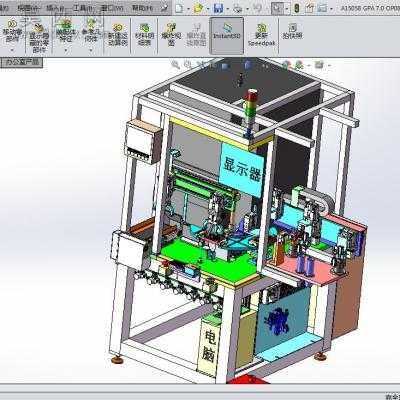The width and height of the screenshot is (400, 400).
Task: Print the document with the printer icon
Action: [x=237, y=8]
